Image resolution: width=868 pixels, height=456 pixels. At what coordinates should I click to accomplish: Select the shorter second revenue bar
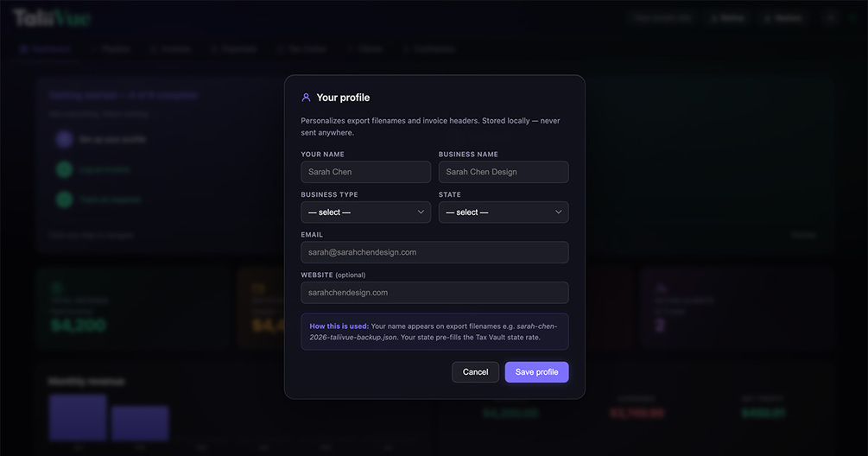pos(140,423)
